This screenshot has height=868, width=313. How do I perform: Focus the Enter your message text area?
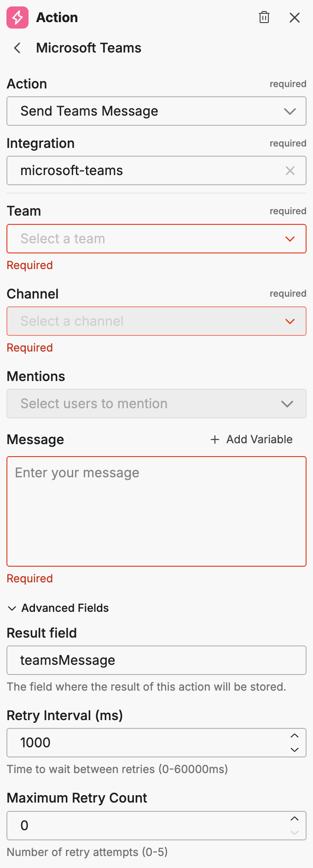[x=156, y=511]
